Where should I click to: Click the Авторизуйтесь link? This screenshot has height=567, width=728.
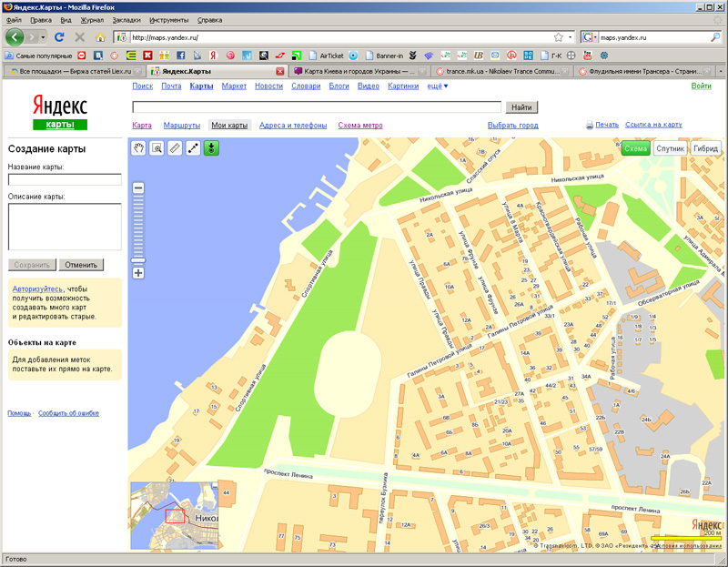37,289
